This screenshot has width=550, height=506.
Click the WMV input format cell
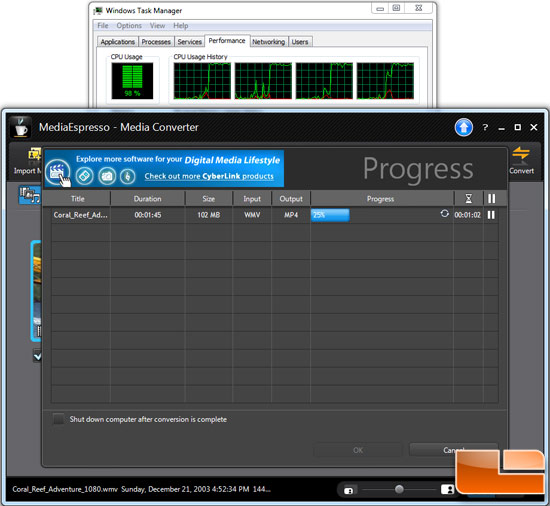252,215
